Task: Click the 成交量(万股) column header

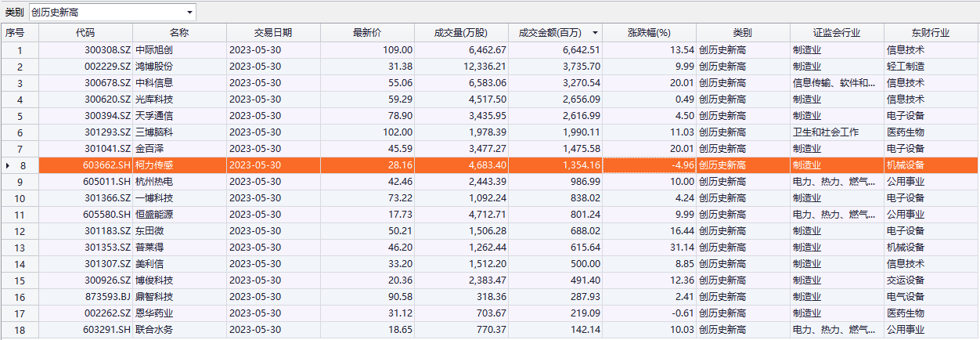Action: coord(461,33)
